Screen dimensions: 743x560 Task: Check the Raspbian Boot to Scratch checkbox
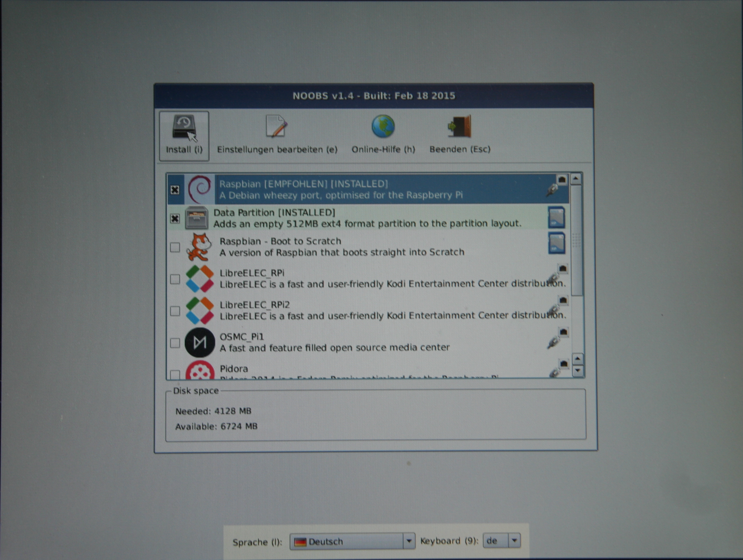pos(175,247)
